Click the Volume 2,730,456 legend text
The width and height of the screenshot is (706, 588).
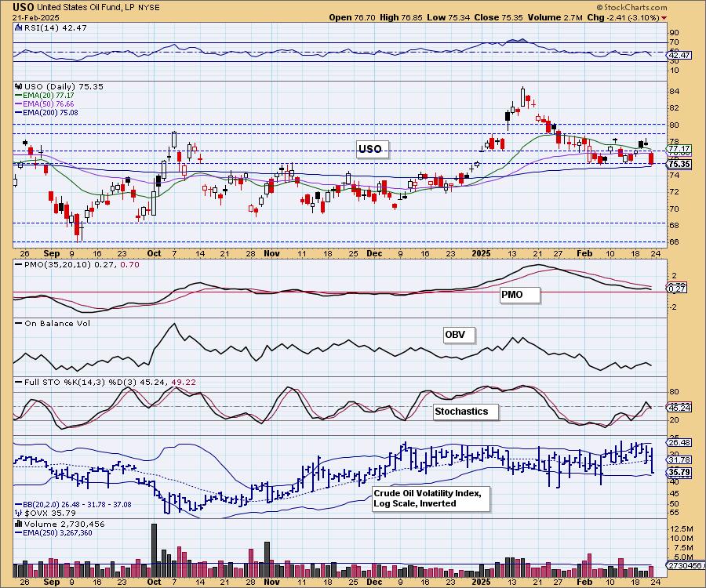[64, 524]
